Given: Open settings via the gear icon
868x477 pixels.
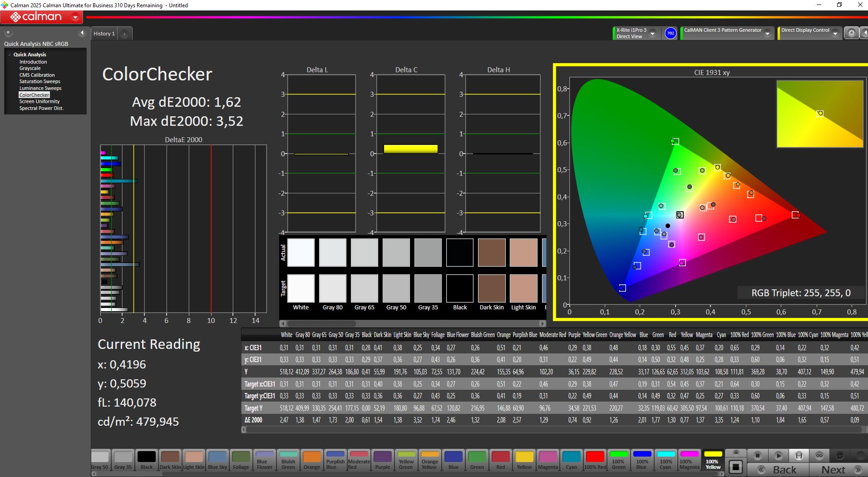Looking at the screenshot, I should (852, 33).
